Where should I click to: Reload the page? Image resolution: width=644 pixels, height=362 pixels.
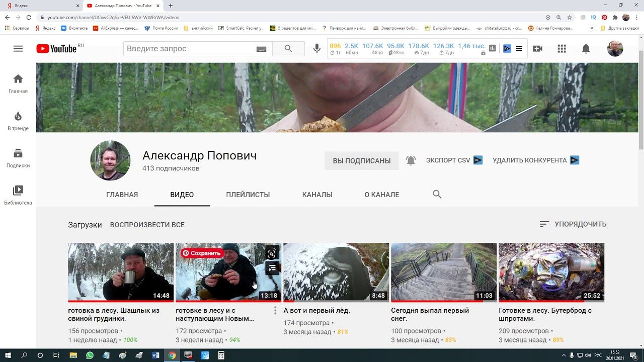click(29, 17)
